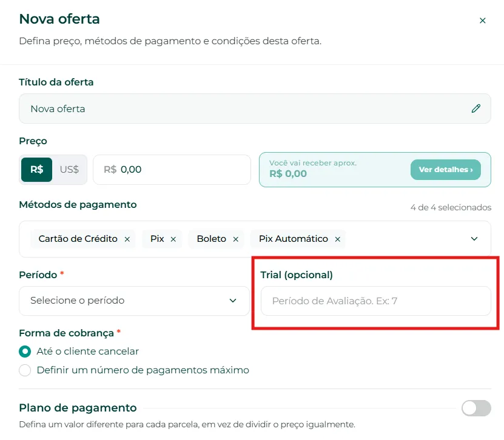Click the Boleto chip label
This screenshot has height=440, width=504.
pyautogui.click(x=212, y=239)
